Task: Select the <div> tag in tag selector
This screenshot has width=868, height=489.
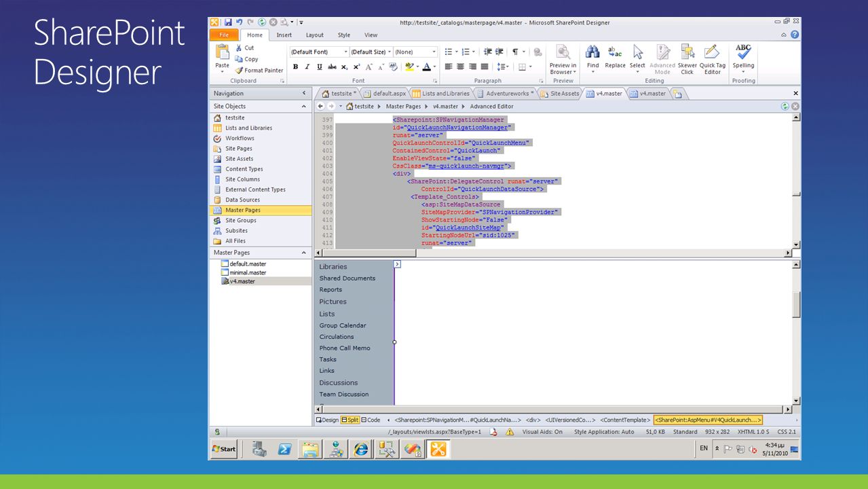Action: (x=533, y=420)
